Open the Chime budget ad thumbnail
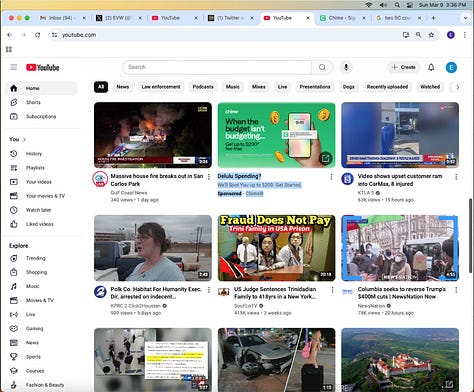The image size is (474, 392). tap(276, 135)
